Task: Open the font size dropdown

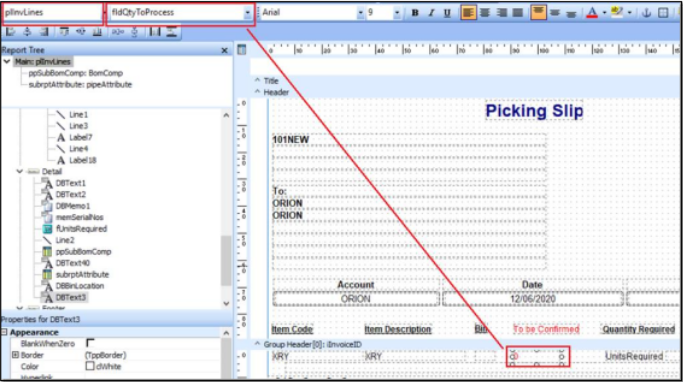Action: pos(396,13)
